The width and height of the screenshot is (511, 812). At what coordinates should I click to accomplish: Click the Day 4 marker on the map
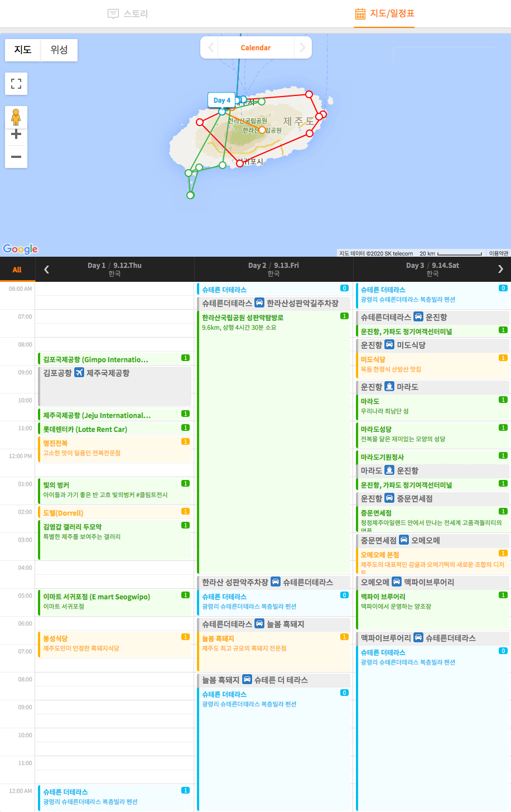click(221, 100)
